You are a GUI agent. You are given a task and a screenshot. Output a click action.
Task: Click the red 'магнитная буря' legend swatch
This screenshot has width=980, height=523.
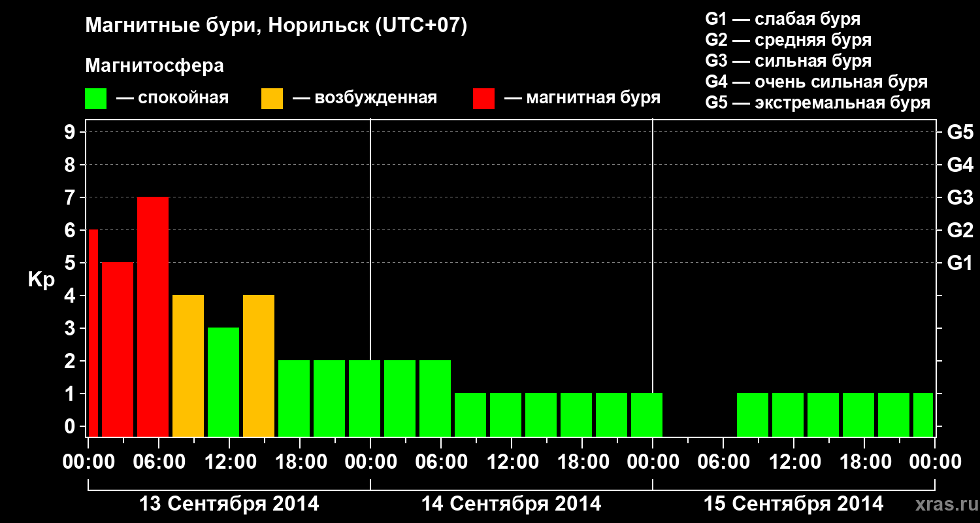pyautogui.click(x=484, y=99)
